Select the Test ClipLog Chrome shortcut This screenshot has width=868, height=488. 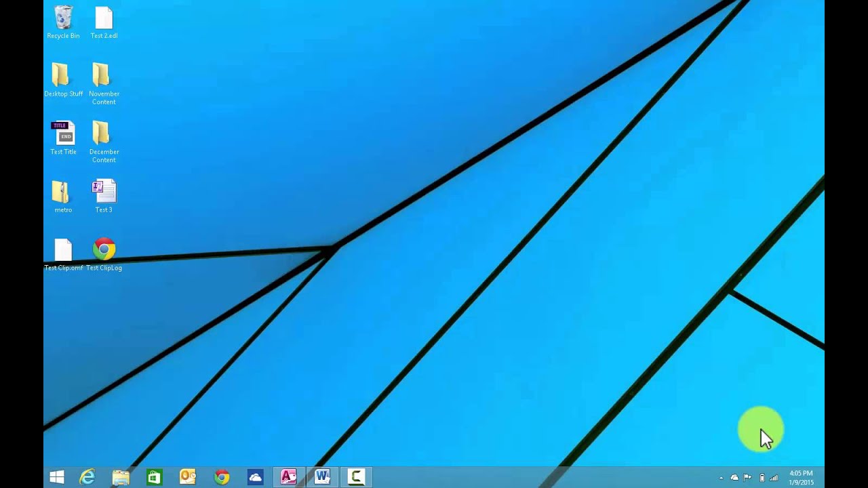pos(104,255)
